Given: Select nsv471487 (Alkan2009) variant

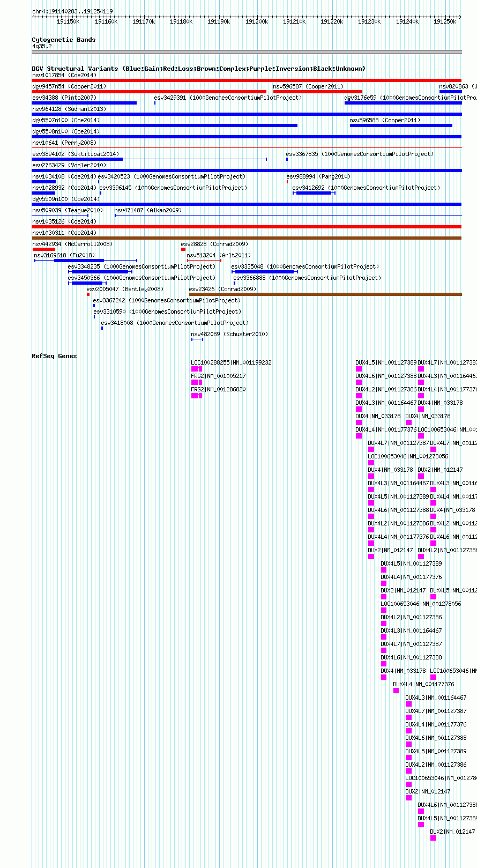Looking at the screenshot, I should pyautogui.click(x=148, y=210).
